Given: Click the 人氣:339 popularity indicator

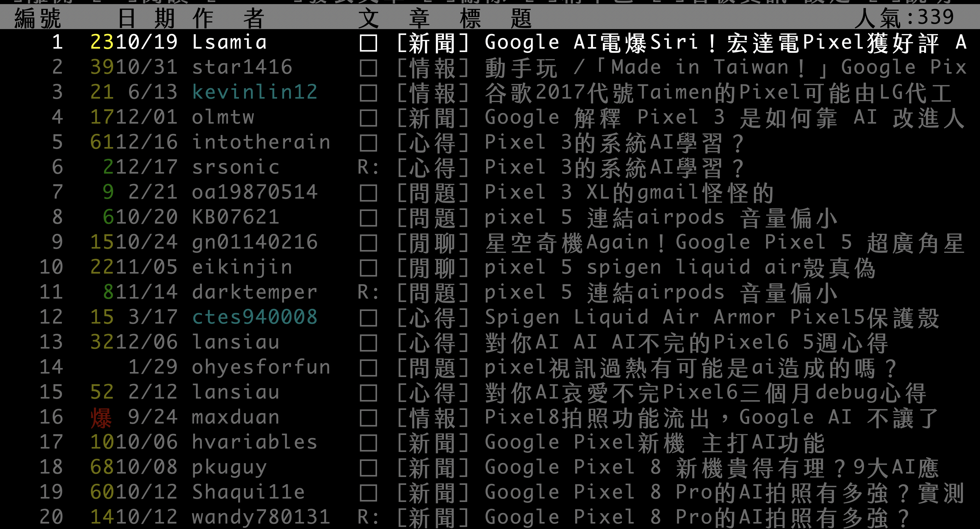Looking at the screenshot, I should (x=904, y=18).
